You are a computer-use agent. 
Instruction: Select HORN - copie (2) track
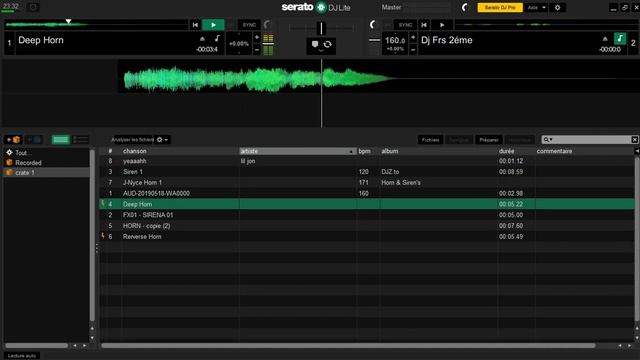pos(367,226)
